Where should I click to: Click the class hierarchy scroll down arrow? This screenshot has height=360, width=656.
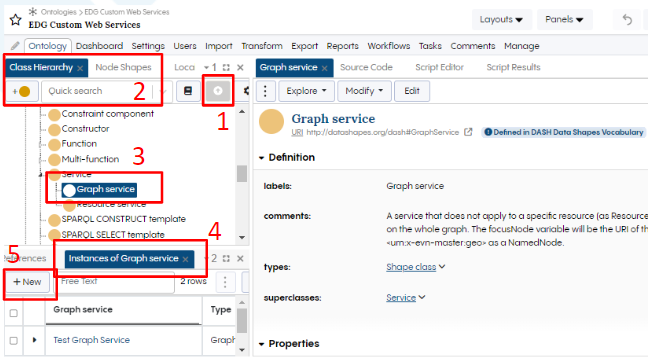point(242,237)
